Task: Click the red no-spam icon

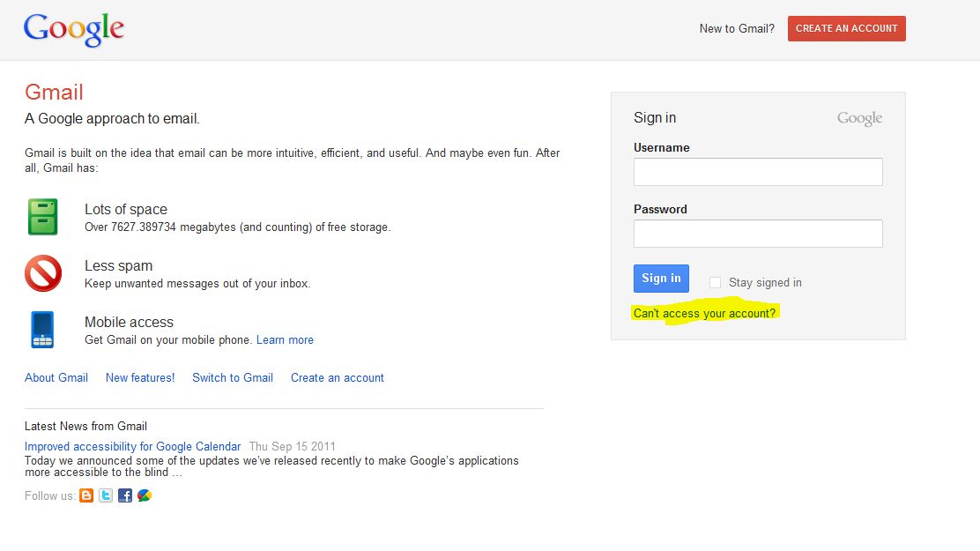Action: click(42, 273)
